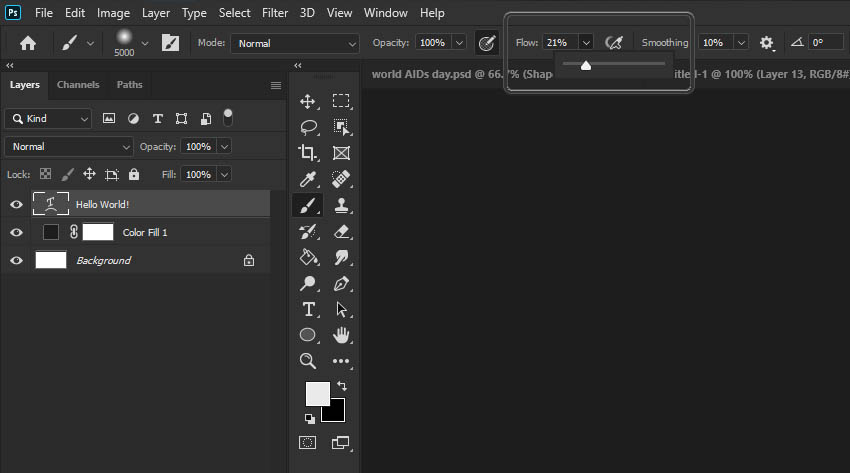Image resolution: width=850 pixels, height=473 pixels.
Task: Lock all layer attributes
Action: [134, 174]
